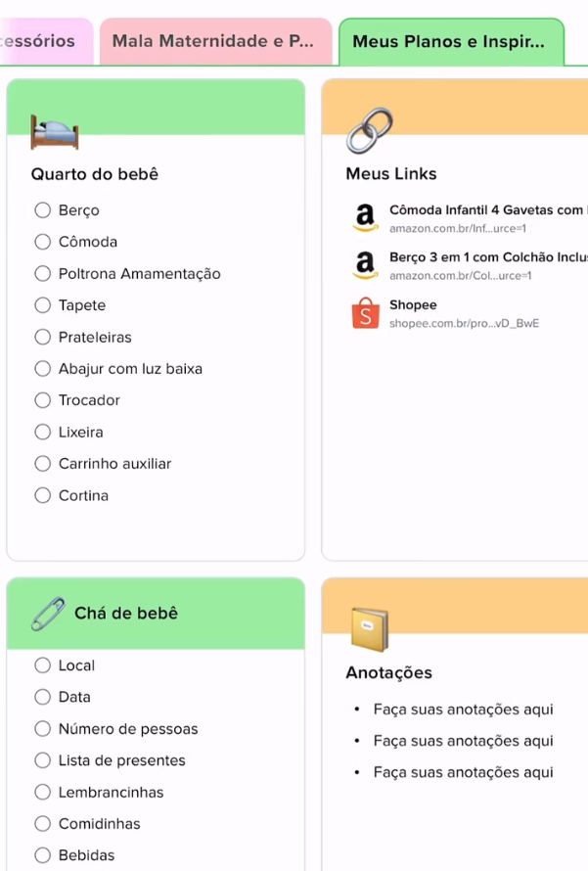Mark Abajur com luz baixa as done
Screen dimensions: 588x871
click(43, 369)
